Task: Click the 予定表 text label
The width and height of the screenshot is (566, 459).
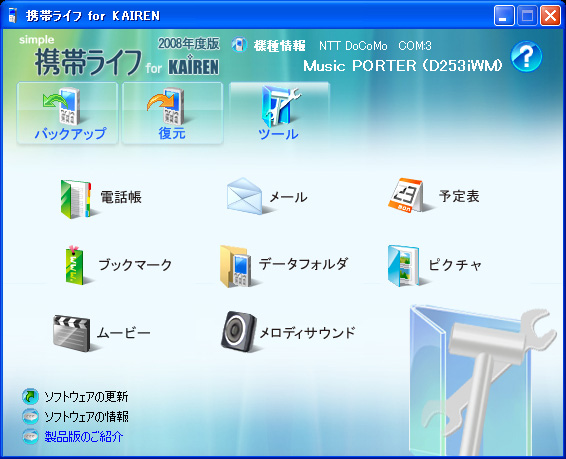Action: coord(459,197)
